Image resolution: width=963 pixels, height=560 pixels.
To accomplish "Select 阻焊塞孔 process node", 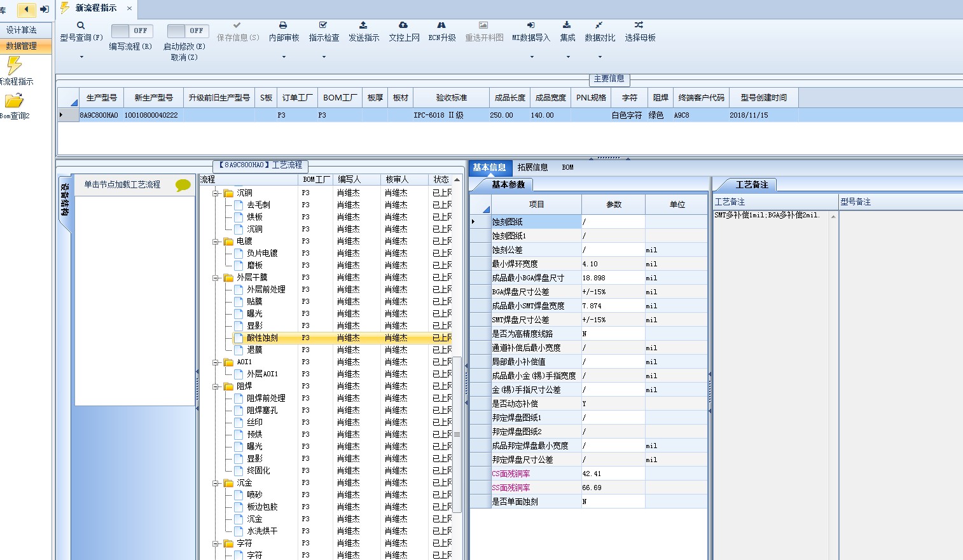I will coord(262,411).
